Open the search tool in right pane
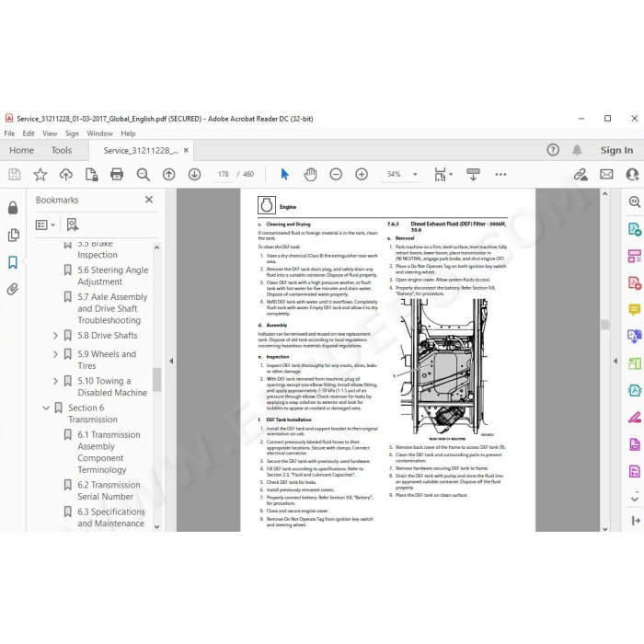This screenshot has height=644, width=644. pos(635,201)
